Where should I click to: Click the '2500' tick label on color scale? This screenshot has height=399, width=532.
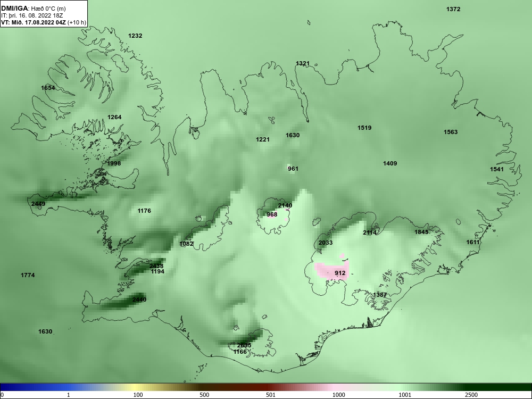pos(471,395)
